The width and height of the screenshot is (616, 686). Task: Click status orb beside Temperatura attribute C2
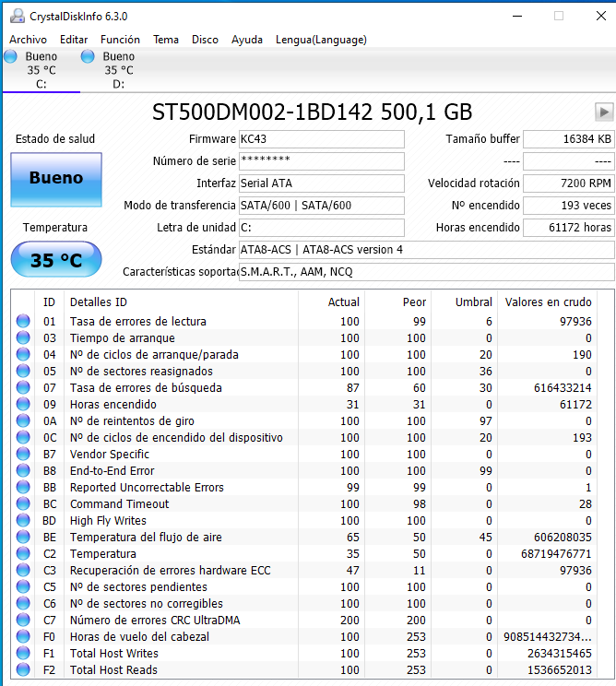pyautogui.click(x=23, y=554)
